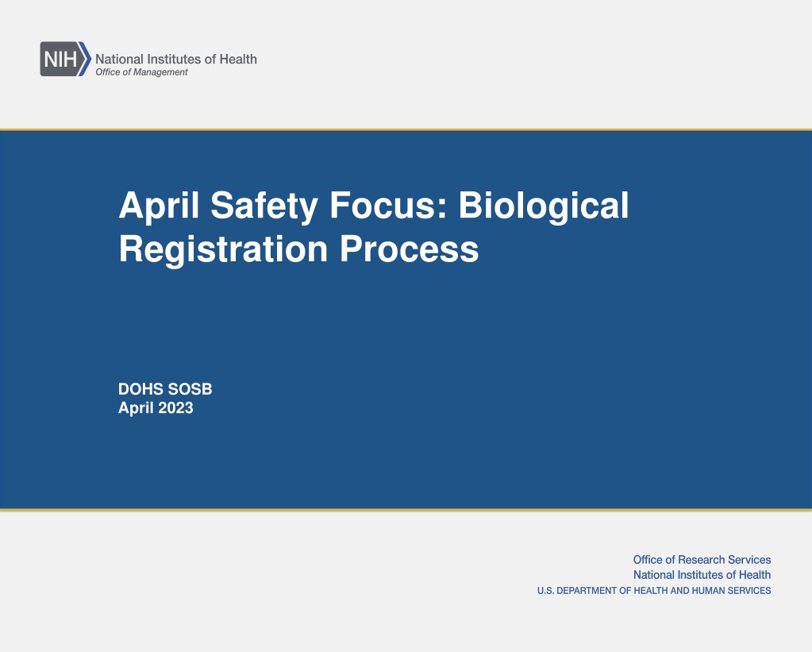The image size is (812, 652).
Task: Click the word April in the title heading
Action: (159, 206)
